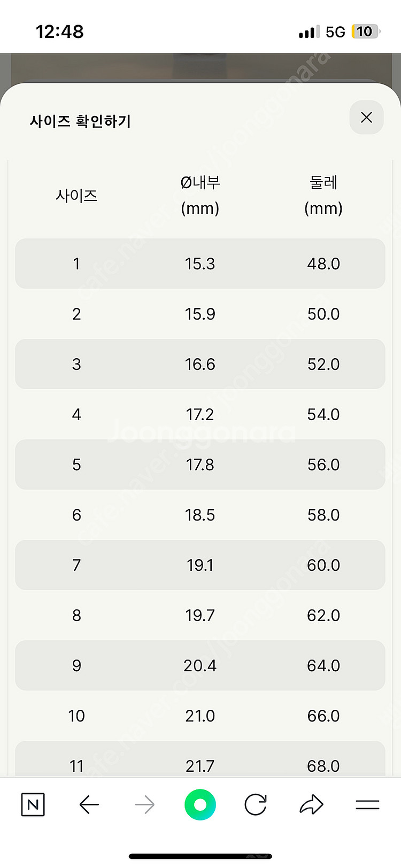Tap the green Naver search circle button
The height and width of the screenshot is (868, 401).
coord(200,804)
